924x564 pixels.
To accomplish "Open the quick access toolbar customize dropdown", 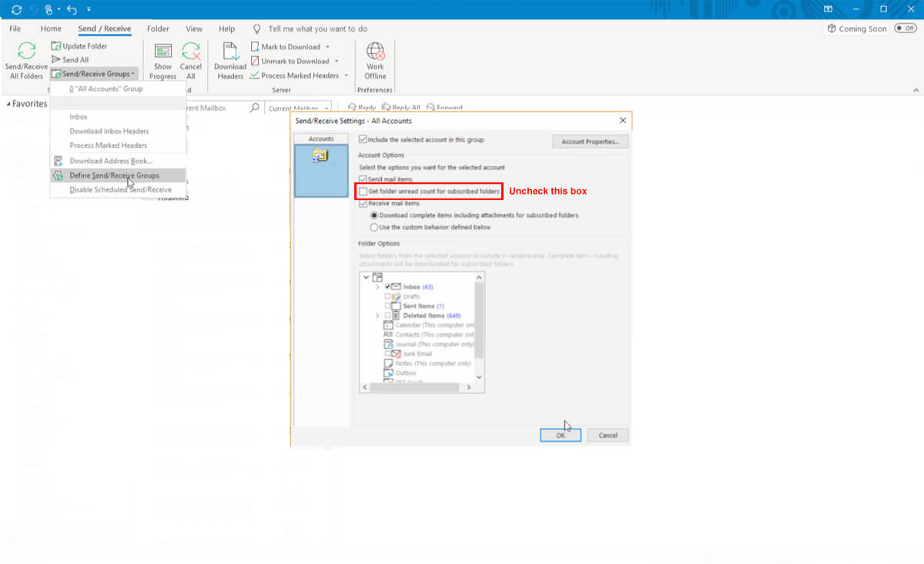I will point(88,10).
